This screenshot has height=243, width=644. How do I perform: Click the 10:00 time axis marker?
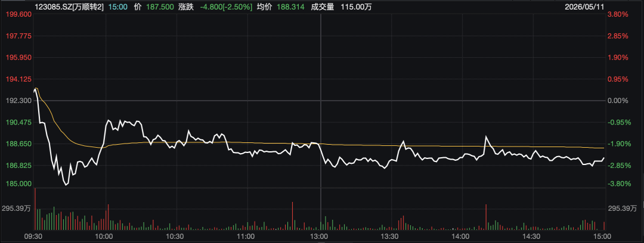[x=104, y=236]
